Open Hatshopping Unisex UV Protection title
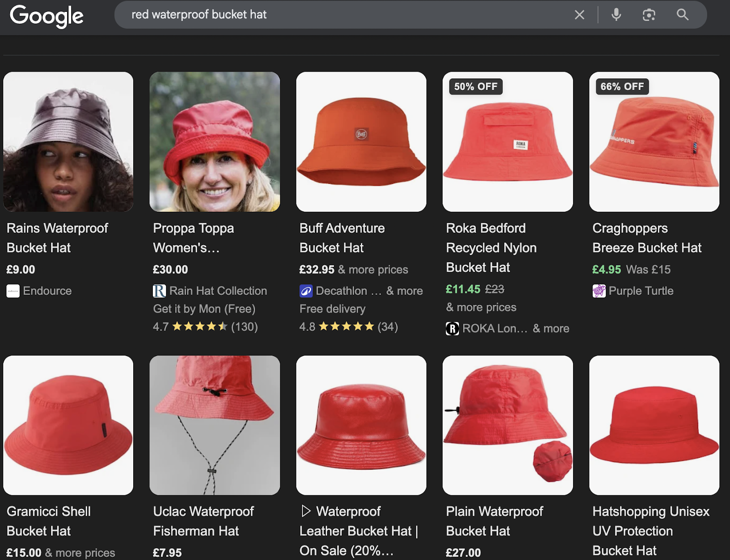This screenshot has width=730, height=560. click(651, 531)
